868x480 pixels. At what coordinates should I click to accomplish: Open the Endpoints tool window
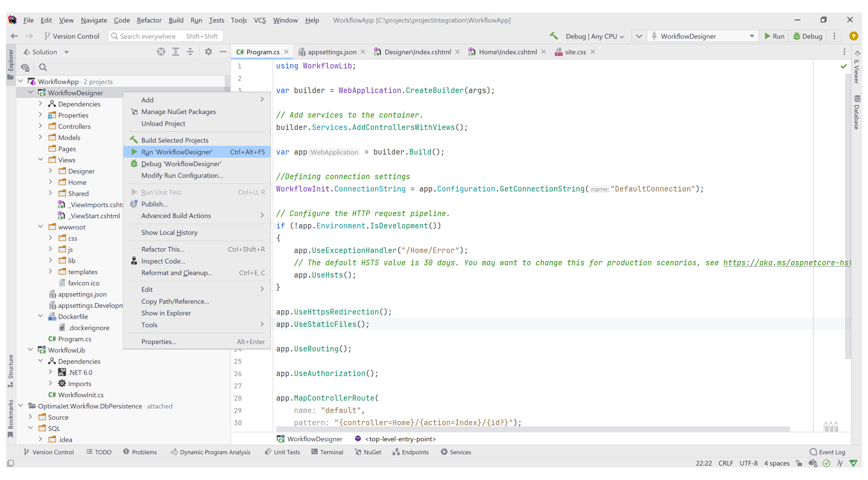(x=410, y=452)
